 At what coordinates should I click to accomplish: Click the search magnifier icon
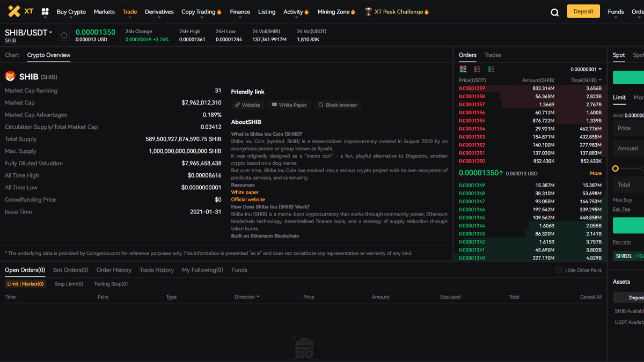click(554, 12)
